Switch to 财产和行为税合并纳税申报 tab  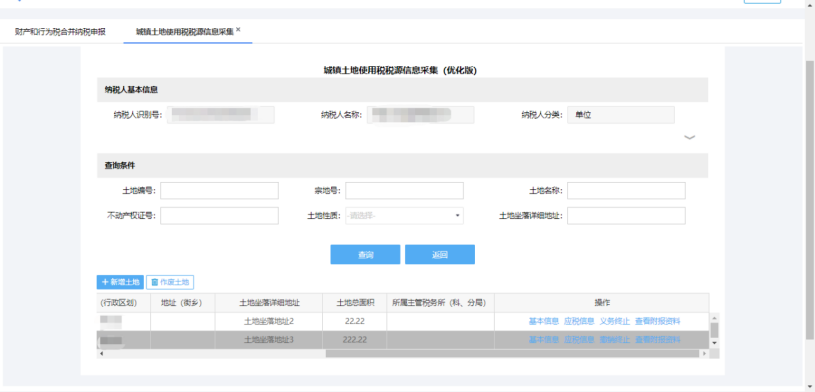[60, 32]
